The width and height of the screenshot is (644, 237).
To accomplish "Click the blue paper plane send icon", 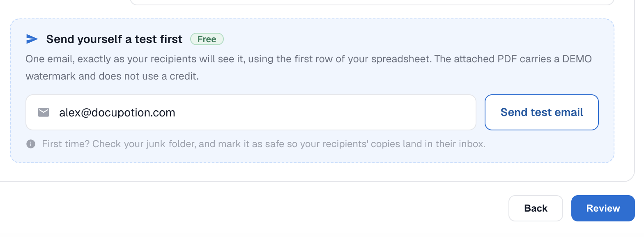I will [x=32, y=39].
